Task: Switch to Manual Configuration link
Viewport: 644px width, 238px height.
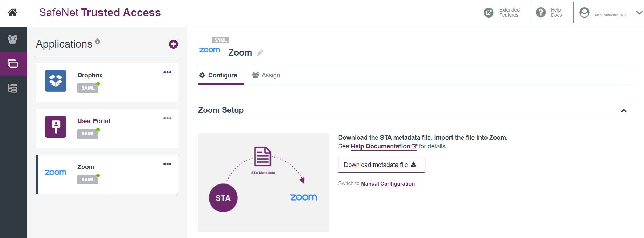Action: pyautogui.click(x=387, y=184)
